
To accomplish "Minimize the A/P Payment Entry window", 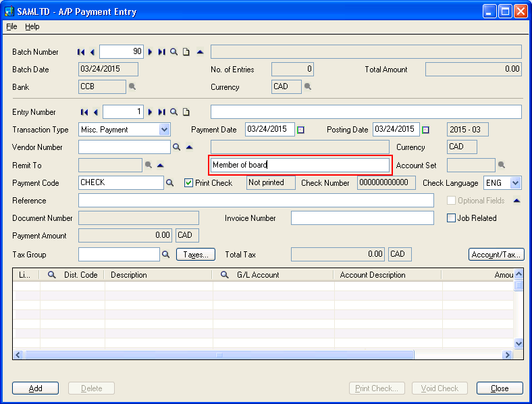I will [489, 11].
